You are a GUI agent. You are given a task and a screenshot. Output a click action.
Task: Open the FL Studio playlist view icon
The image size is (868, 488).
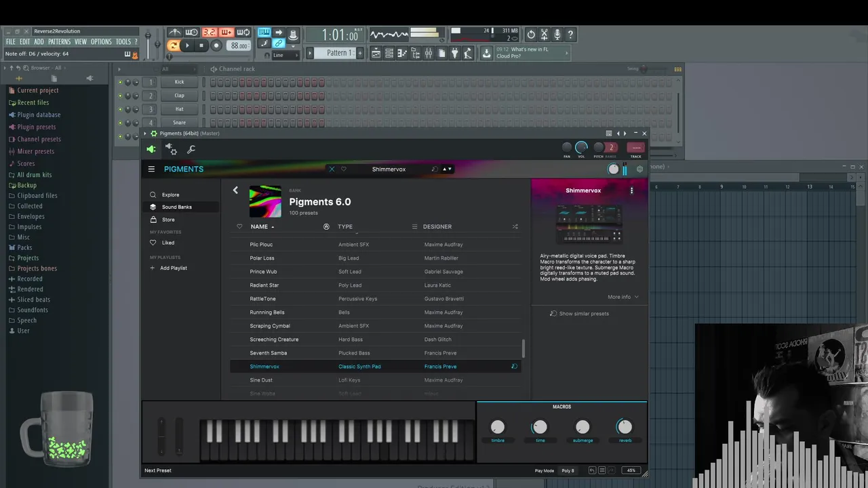click(x=376, y=53)
